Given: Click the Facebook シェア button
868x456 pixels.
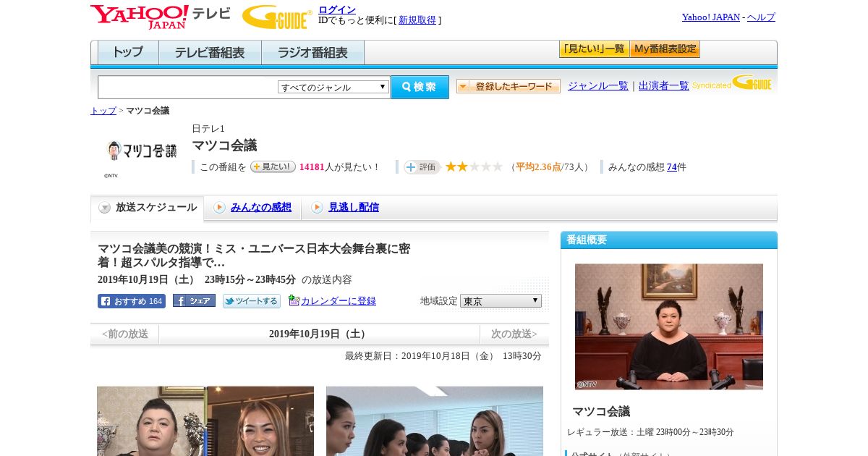Looking at the screenshot, I should tap(194, 301).
